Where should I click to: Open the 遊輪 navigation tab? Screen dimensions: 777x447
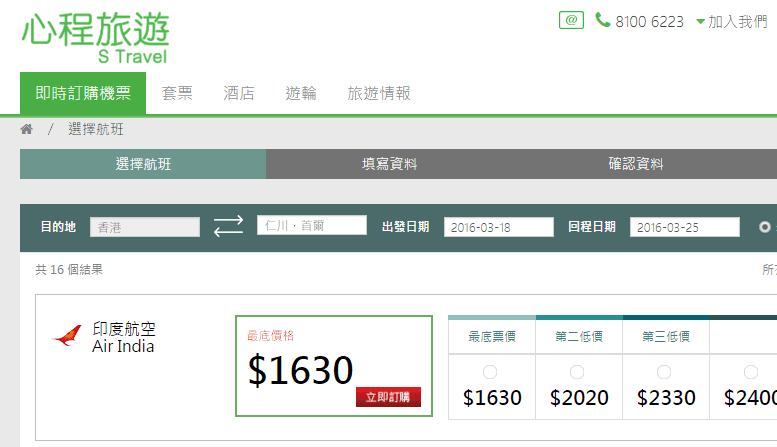(x=301, y=93)
